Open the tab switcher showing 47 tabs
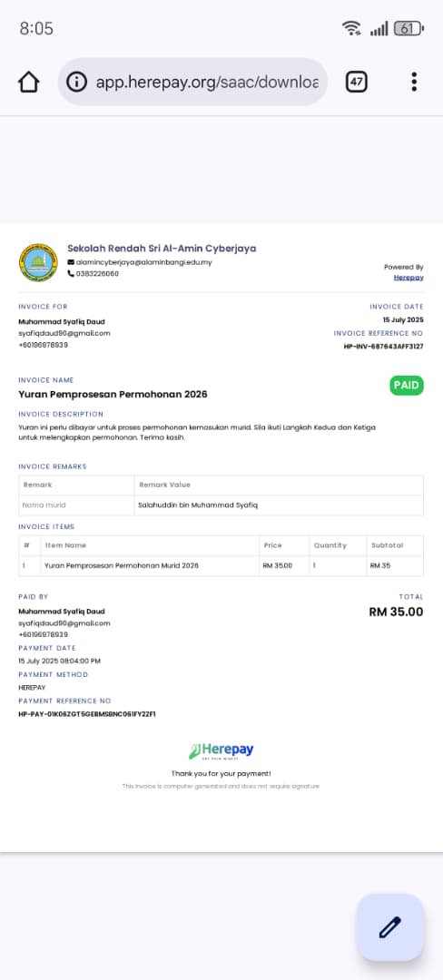443x980 pixels. pyautogui.click(x=356, y=82)
